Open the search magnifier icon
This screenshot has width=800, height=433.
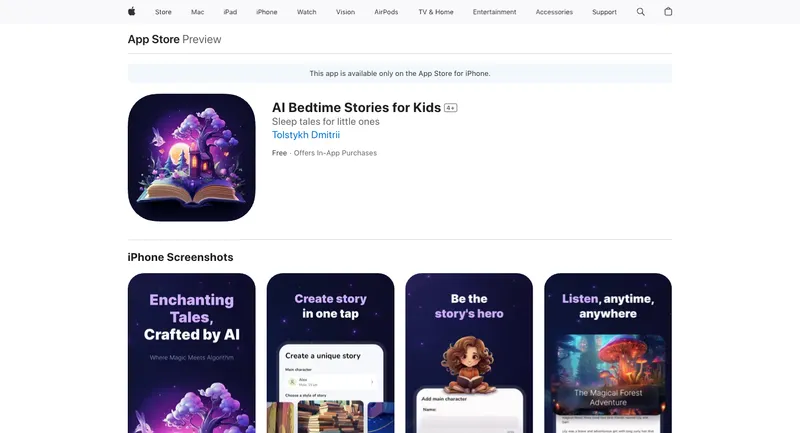[641, 12]
